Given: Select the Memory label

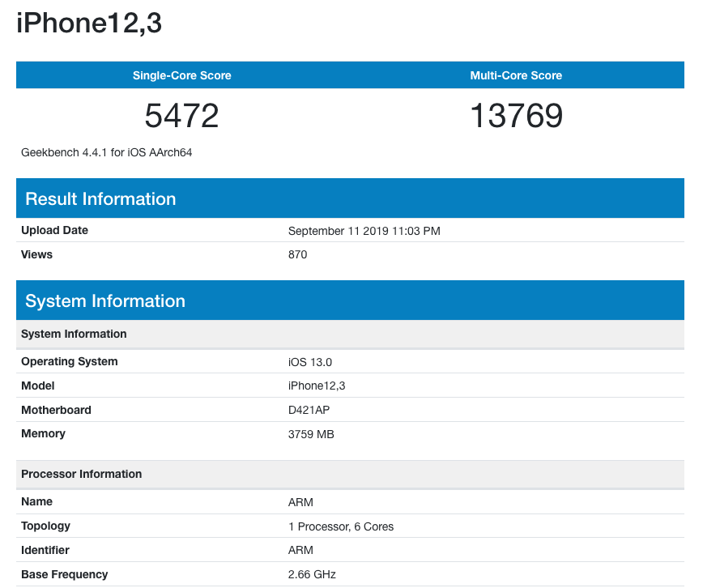Looking at the screenshot, I should [43, 434].
